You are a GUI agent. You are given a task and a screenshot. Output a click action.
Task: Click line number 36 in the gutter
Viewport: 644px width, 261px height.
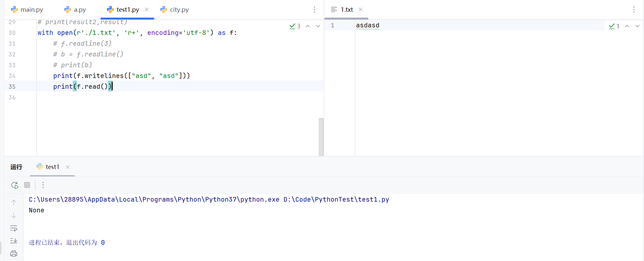(12, 97)
